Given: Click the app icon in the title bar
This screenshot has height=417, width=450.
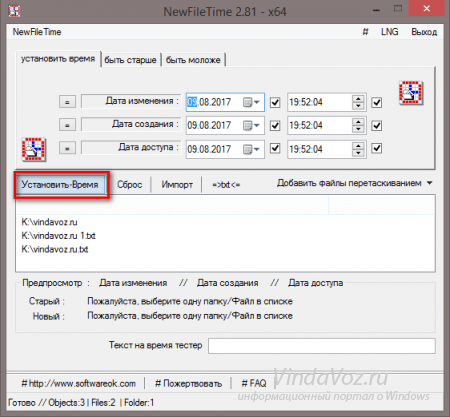Looking at the screenshot, I should (14, 12).
